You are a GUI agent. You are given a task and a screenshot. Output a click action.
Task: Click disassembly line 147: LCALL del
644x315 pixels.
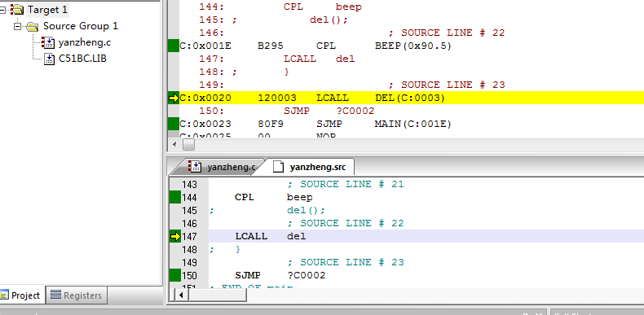[277, 59]
